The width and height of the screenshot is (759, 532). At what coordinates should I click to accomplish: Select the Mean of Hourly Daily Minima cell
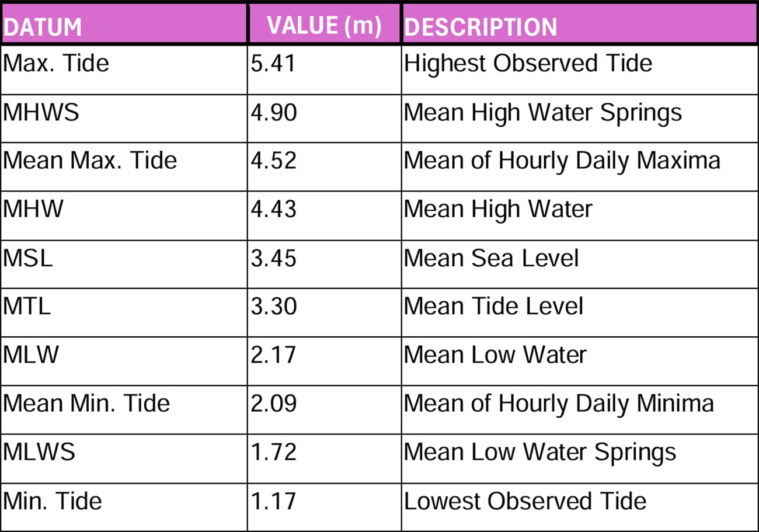coord(559,403)
